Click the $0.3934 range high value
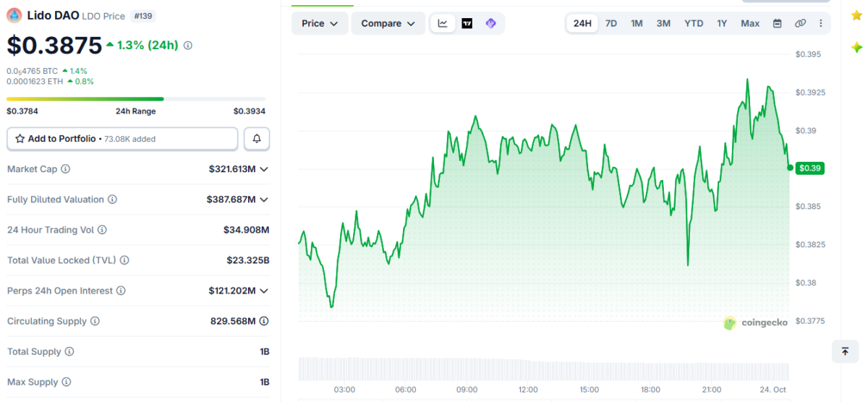 250,111
